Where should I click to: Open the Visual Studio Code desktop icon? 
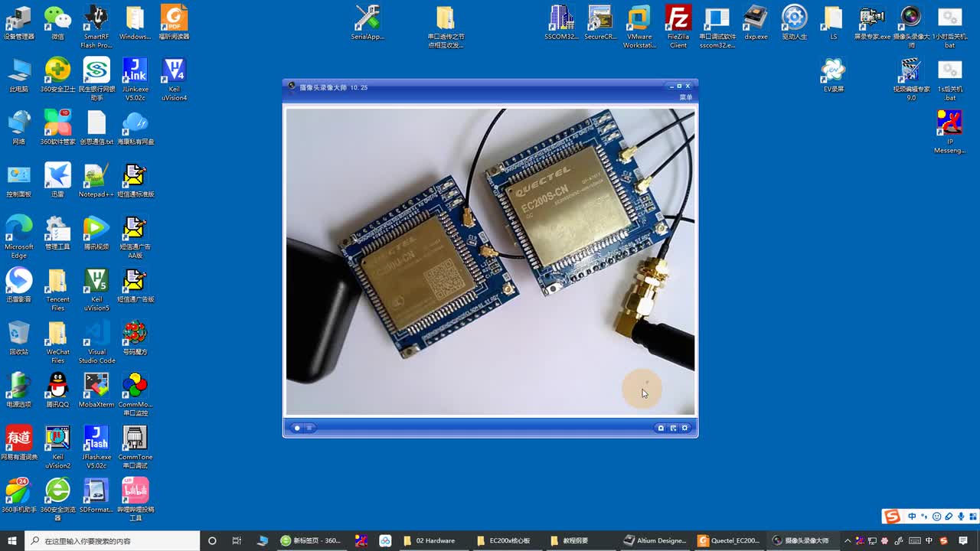96,342
